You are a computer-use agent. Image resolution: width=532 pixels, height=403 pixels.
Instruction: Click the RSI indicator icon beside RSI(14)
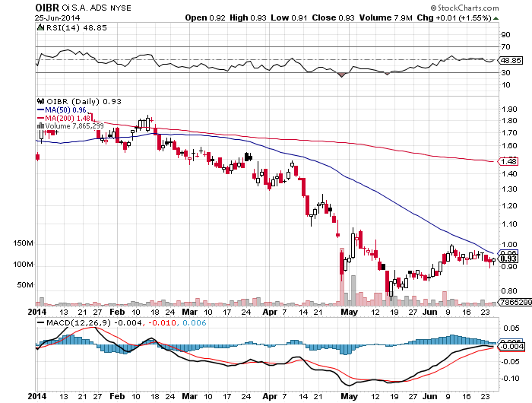(x=41, y=27)
